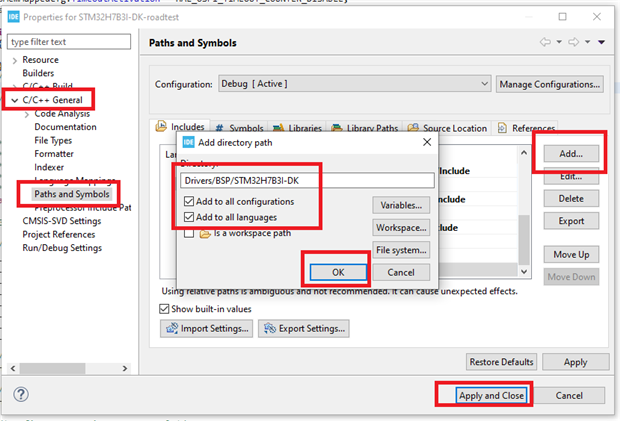
Task: Click the folder icon beside workspace path option
Action: point(205,234)
